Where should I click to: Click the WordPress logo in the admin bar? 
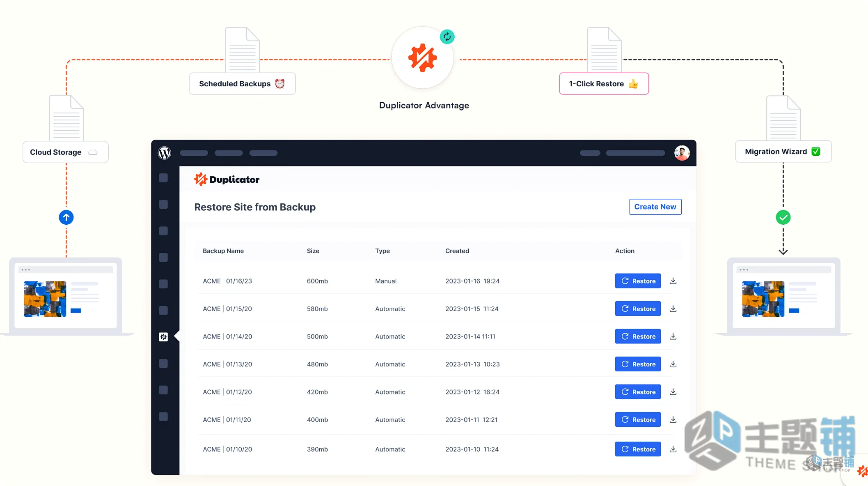[165, 153]
